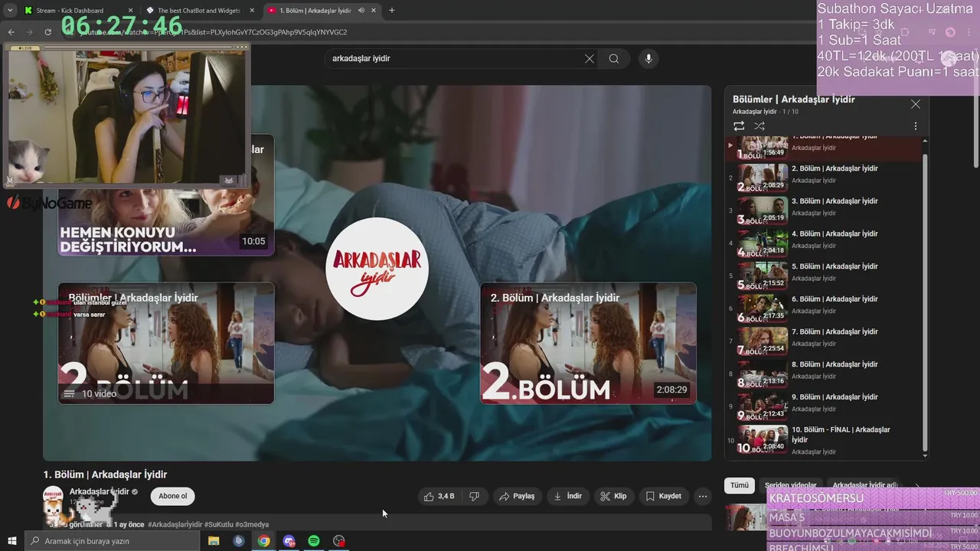Reload the page with the refresh icon
The image size is (980, 551).
tap(47, 32)
